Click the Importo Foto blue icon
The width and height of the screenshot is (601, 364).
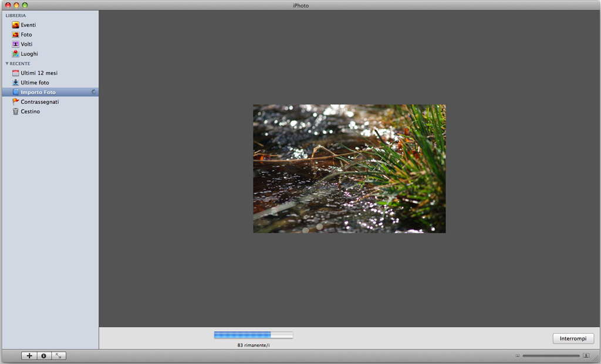(15, 92)
